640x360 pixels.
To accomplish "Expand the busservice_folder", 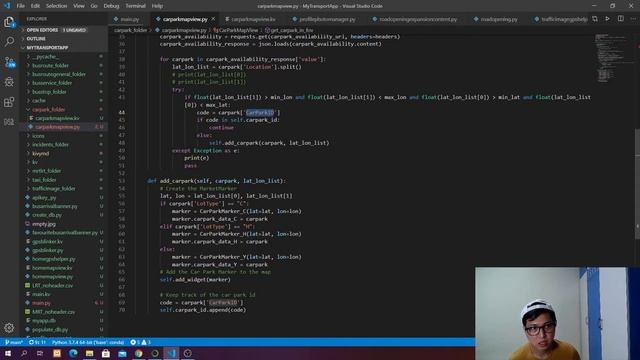I will pos(63,83).
